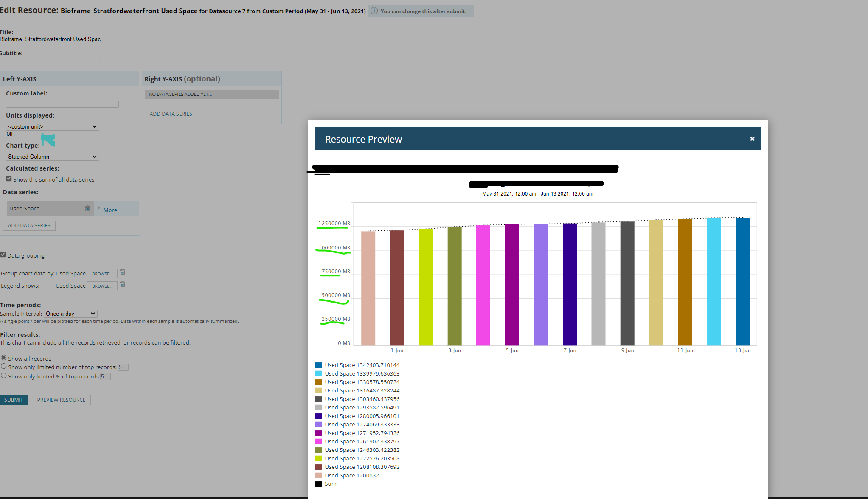Image resolution: width=868 pixels, height=499 pixels.
Task: Click trash icon beside Legend shows
Action: (x=123, y=284)
